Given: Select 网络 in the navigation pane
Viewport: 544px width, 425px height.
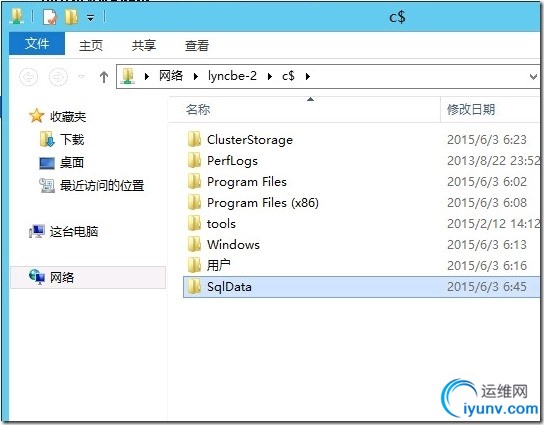Looking at the screenshot, I should pos(62,278).
